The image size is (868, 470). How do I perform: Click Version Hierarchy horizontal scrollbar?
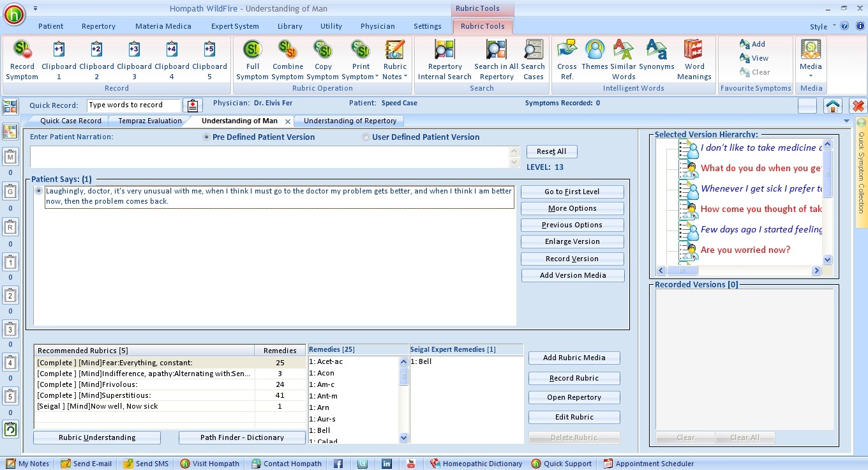point(739,271)
